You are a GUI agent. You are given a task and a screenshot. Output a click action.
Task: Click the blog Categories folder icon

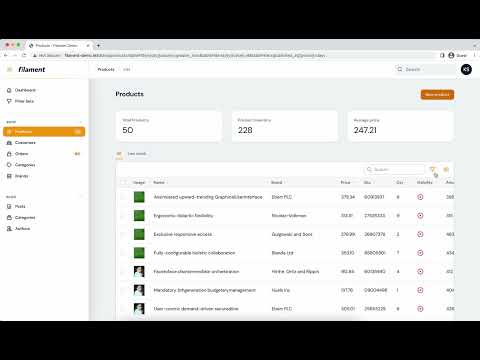9,217
